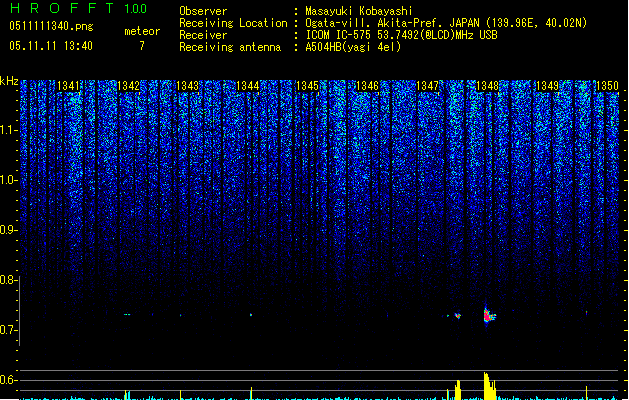Image resolution: width=629 pixels, height=400 pixels.
Task: Click the 1.0 kHz axis label
Action: [x=9, y=180]
